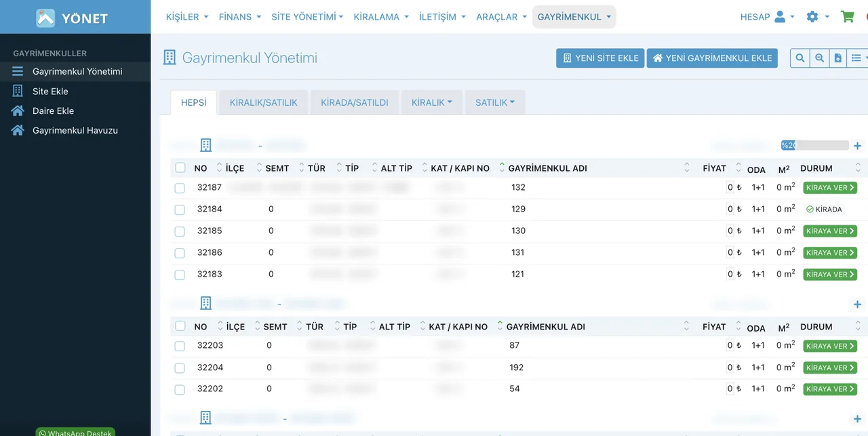Screen dimensions: 868x436
Task: Switch to the HEPSİ tab
Action: click(x=193, y=102)
